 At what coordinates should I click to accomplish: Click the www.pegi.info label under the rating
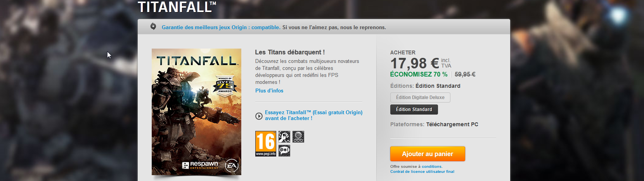266,154
